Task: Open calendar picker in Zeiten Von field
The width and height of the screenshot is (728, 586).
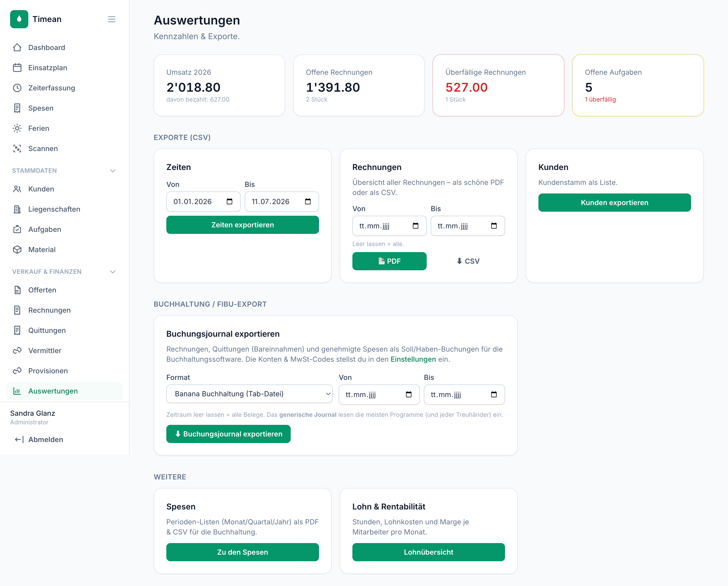Action: pyautogui.click(x=229, y=202)
